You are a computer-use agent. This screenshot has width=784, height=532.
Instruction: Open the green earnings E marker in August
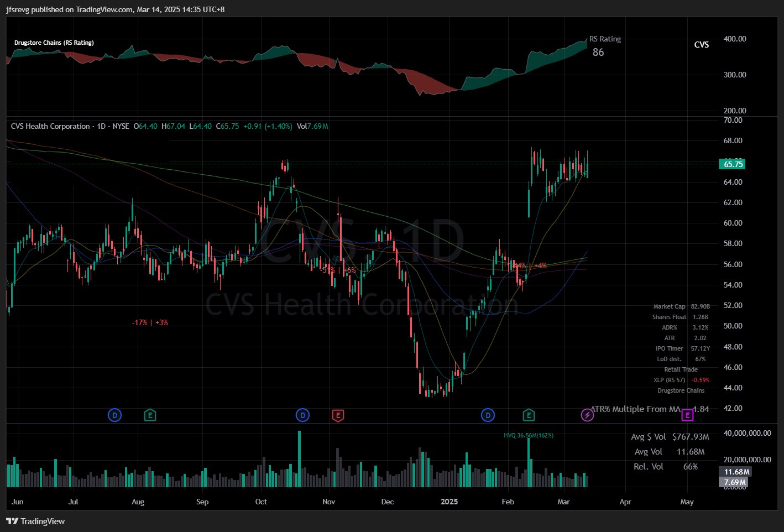coord(150,415)
